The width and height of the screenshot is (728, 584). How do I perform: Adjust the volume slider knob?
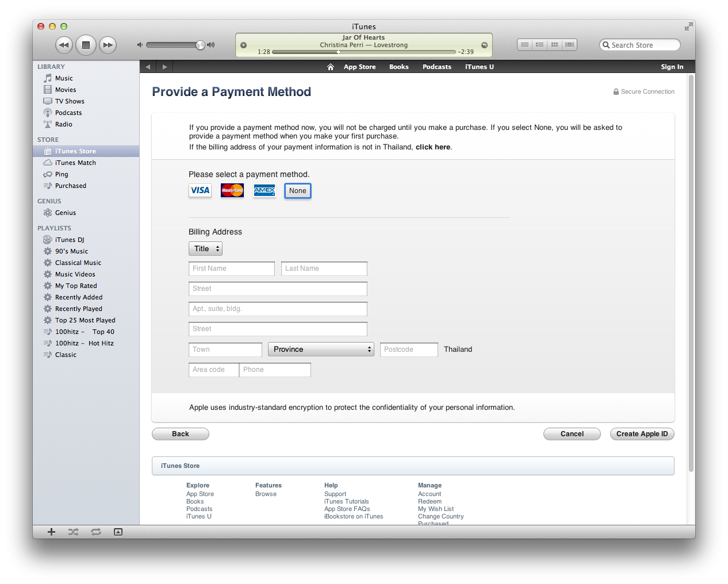[x=200, y=45]
